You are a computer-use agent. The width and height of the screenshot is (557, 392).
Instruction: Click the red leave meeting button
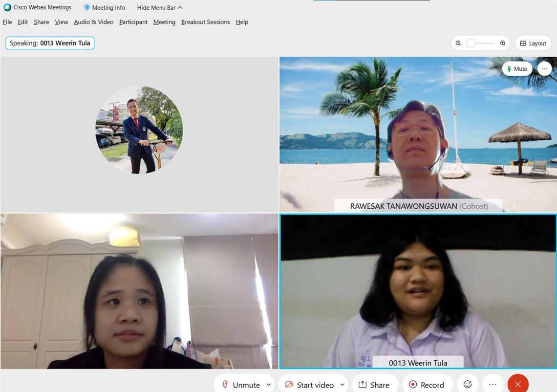point(518,385)
